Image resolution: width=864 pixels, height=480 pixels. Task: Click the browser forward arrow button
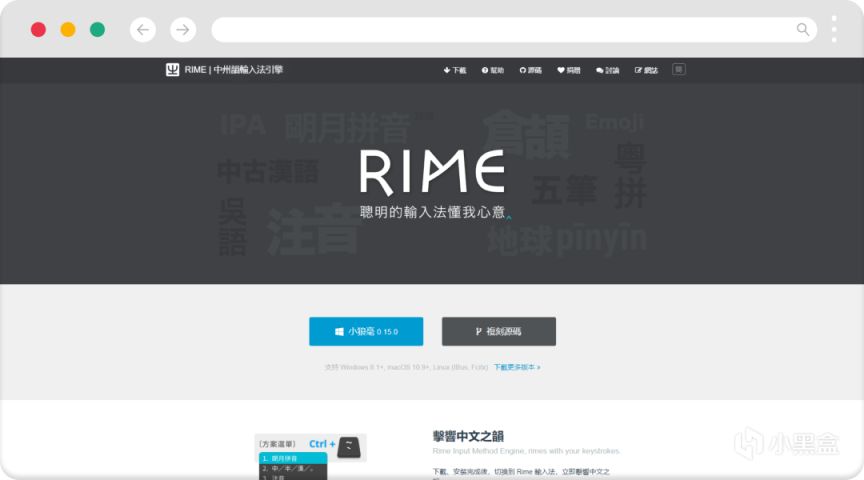pyautogui.click(x=183, y=30)
